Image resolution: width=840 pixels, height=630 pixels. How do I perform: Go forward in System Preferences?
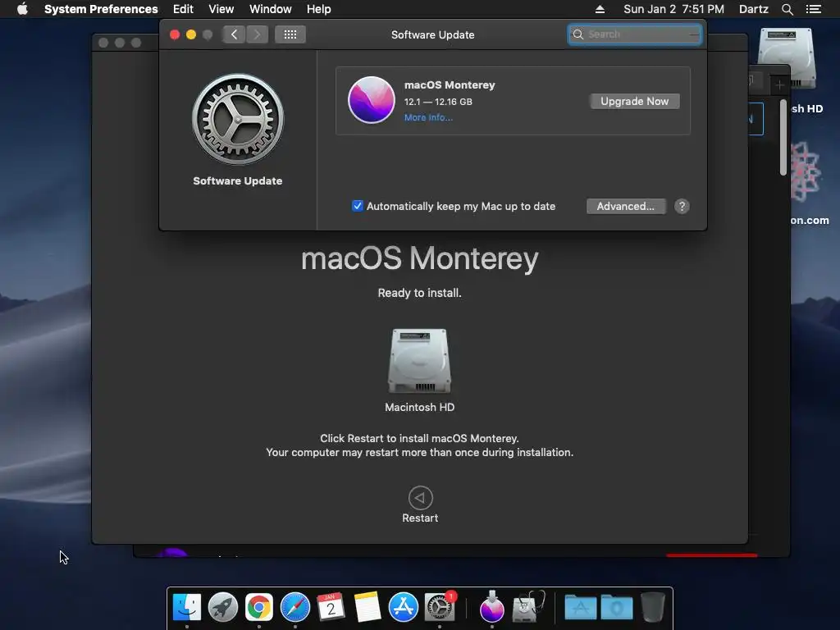coord(257,34)
